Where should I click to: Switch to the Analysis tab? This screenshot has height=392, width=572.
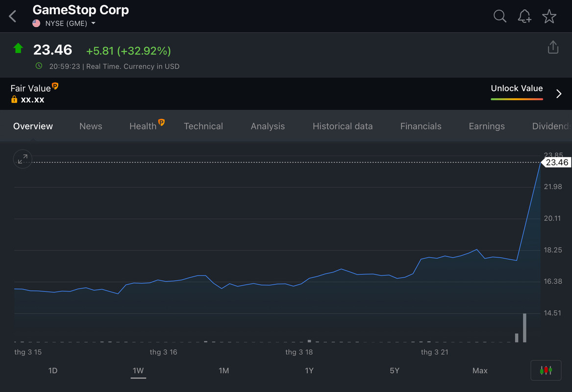(268, 126)
